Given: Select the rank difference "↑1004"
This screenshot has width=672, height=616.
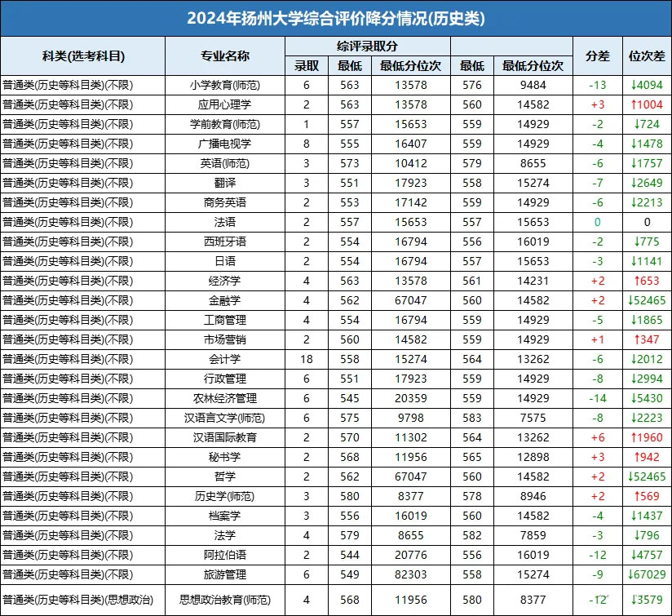Looking at the screenshot, I should pos(647,104).
